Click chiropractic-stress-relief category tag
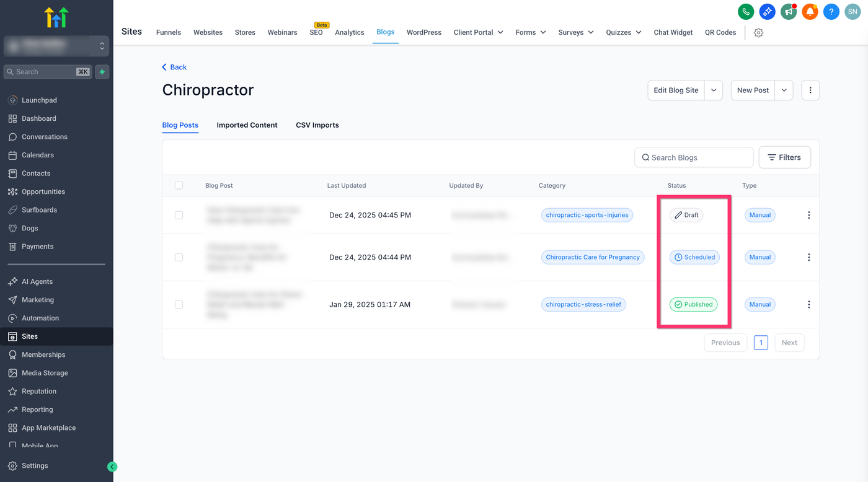The height and width of the screenshot is (482, 868). (583, 304)
